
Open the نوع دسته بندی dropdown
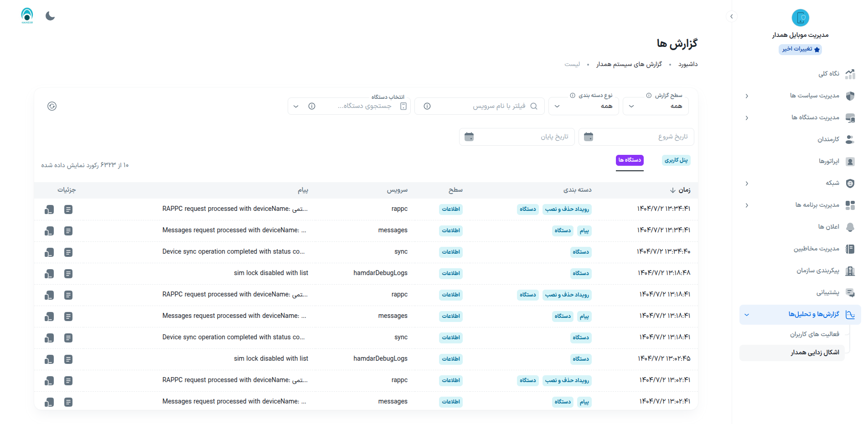(583, 106)
